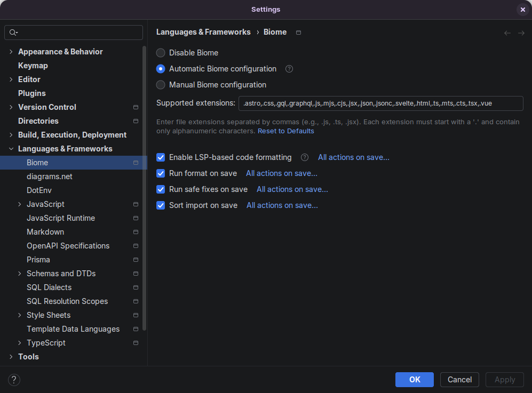Collapse the Languages & Frameworks section
The height and width of the screenshot is (393, 532).
point(11,149)
